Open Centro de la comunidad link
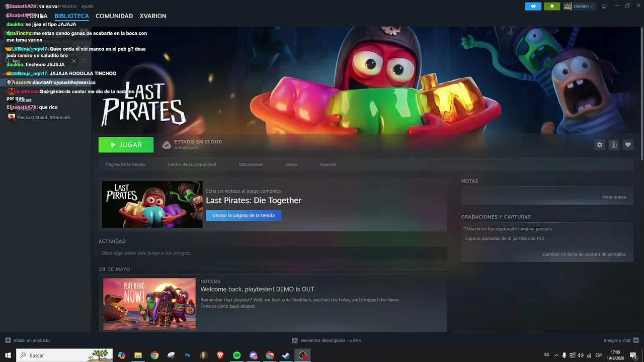Image resolution: width=644 pixels, height=362 pixels. pyautogui.click(x=192, y=164)
